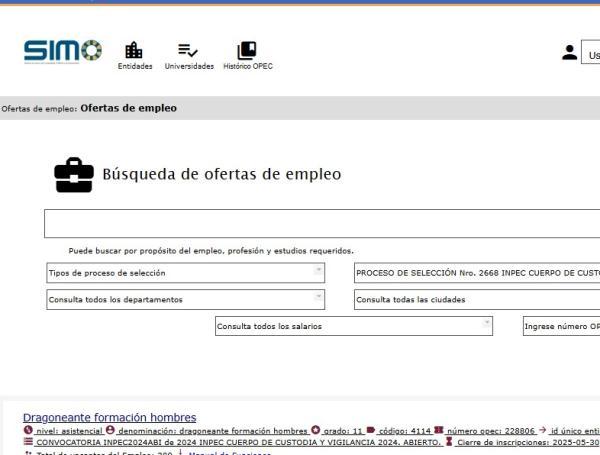Click the briefcase job search icon
This screenshot has width=600, height=455.
[x=74, y=175]
